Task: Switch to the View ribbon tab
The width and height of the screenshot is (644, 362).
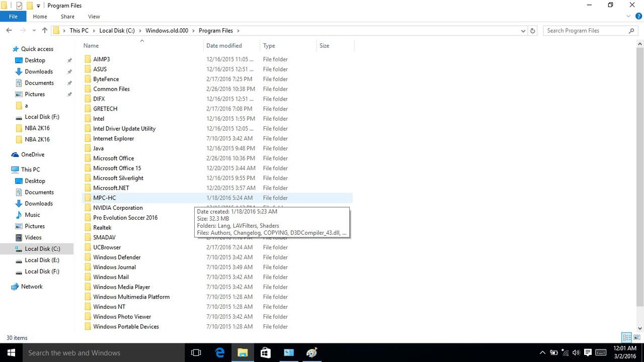Action: pos(94,17)
